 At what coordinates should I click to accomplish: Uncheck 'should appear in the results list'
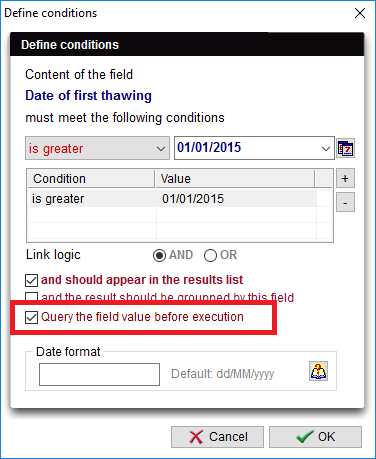31,280
